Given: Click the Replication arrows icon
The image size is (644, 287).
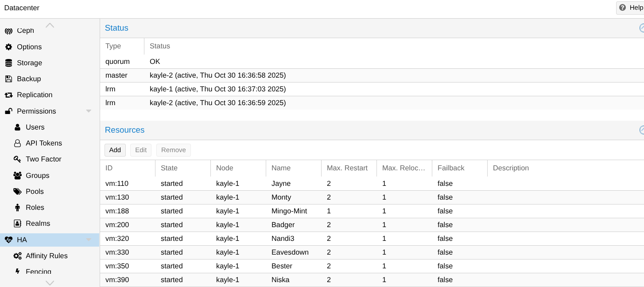Looking at the screenshot, I should point(8,95).
